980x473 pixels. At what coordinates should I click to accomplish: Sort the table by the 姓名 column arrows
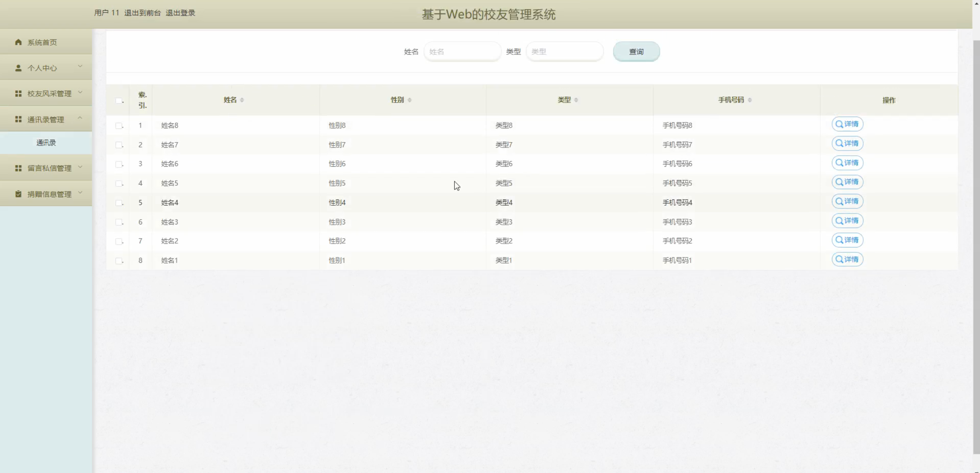point(242,100)
